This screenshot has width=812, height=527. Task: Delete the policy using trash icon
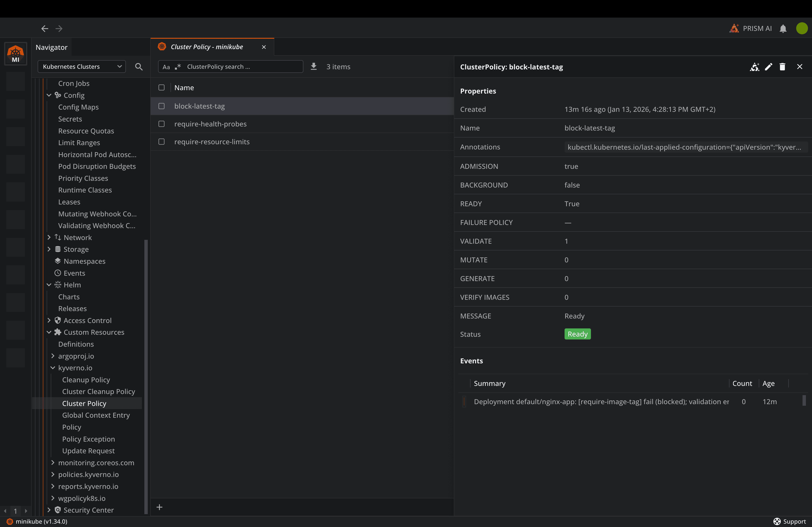click(x=782, y=67)
